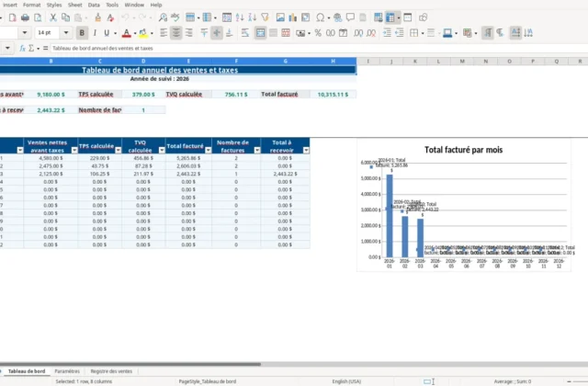Open the Sheet menu
The image size is (588, 386).
pos(74,5)
